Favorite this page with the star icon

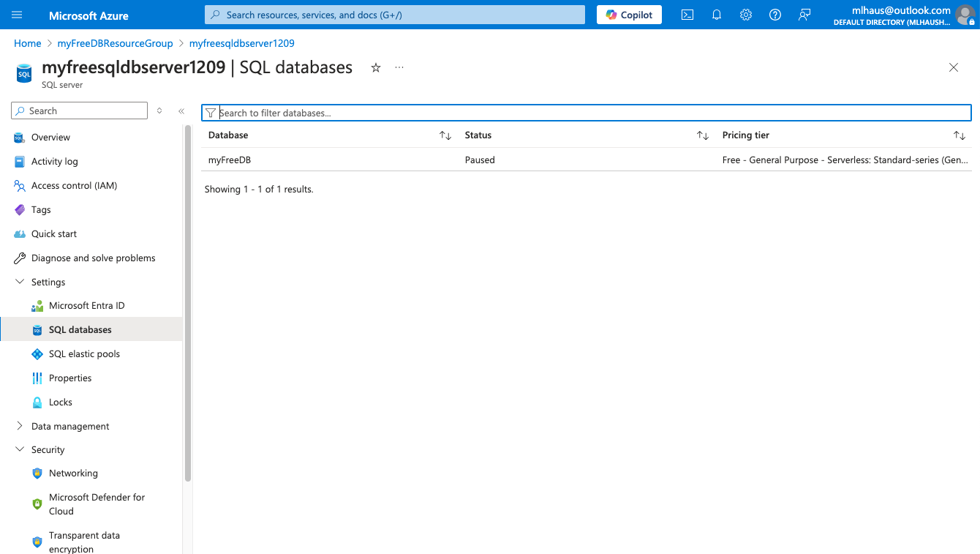coord(376,67)
